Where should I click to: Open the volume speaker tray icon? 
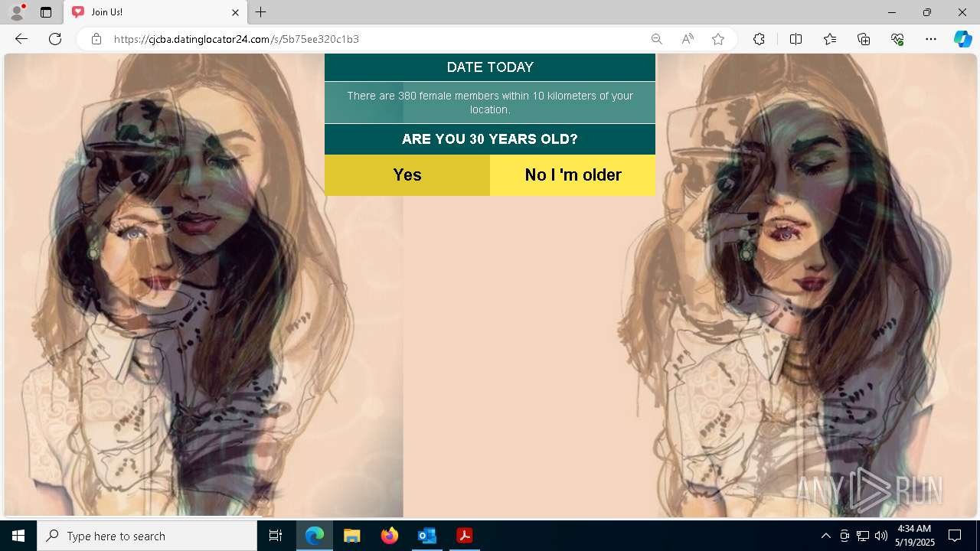click(x=881, y=536)
